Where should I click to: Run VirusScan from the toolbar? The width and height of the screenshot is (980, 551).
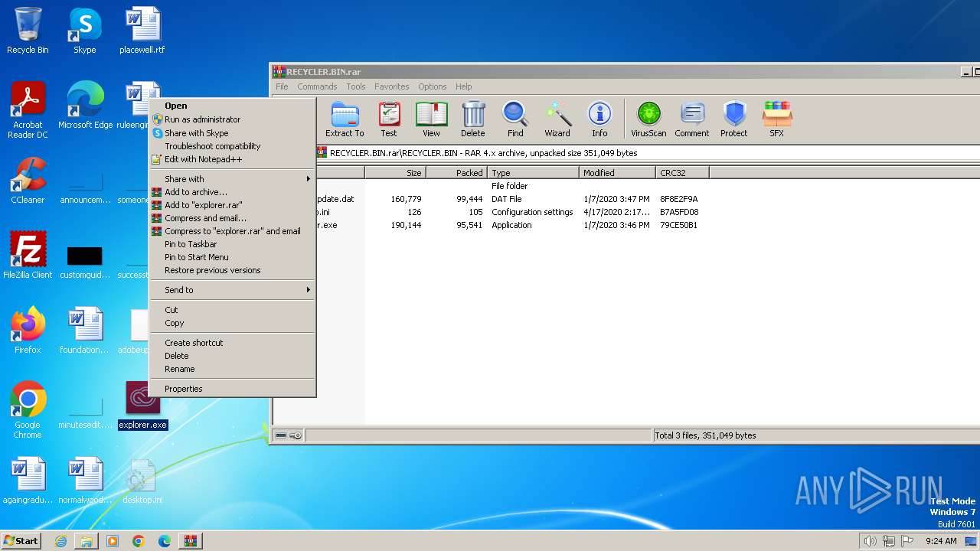click(648, 119)
